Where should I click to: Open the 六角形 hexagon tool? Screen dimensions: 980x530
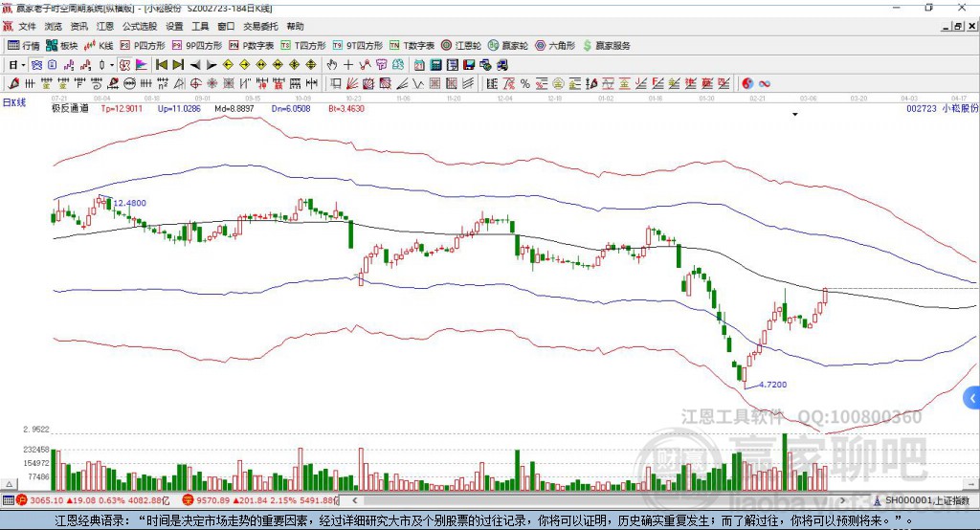click(x=555, y=46)
